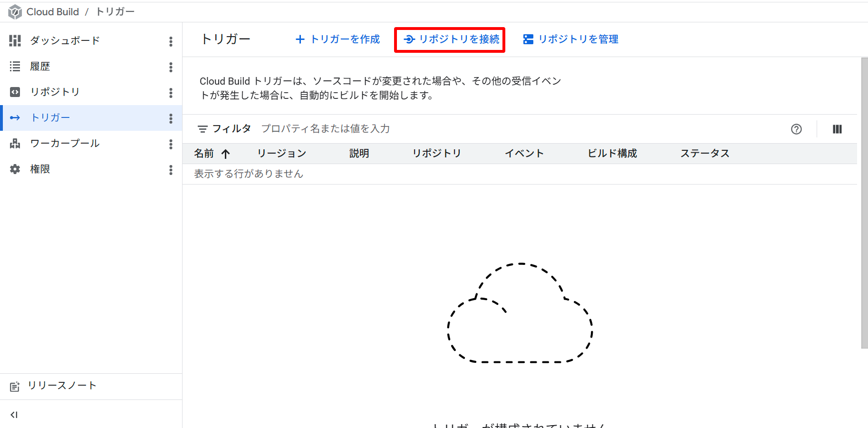The height and width of the screenshot is (428, 868).
Task: Click the イベント column header
Action: click(524, 154)
